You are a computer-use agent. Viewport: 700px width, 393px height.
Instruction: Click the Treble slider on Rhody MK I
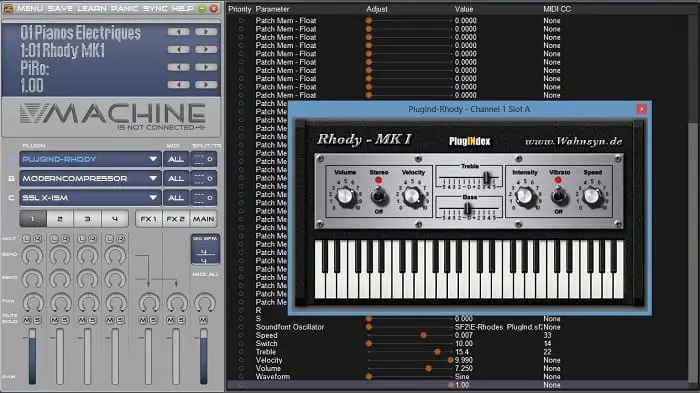coord(486,178)
